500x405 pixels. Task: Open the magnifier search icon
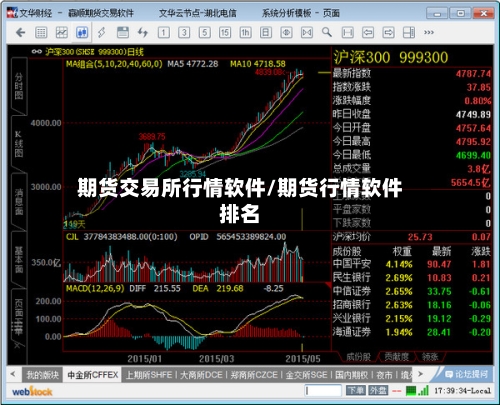pos(327,33)
